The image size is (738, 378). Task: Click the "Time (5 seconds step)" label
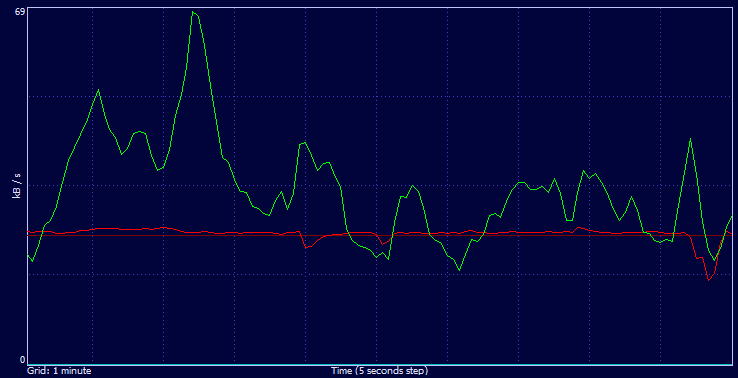click(380, 371)
